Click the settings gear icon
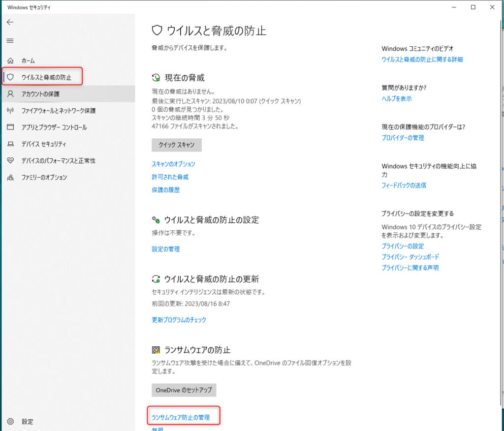 coord(10,421)
